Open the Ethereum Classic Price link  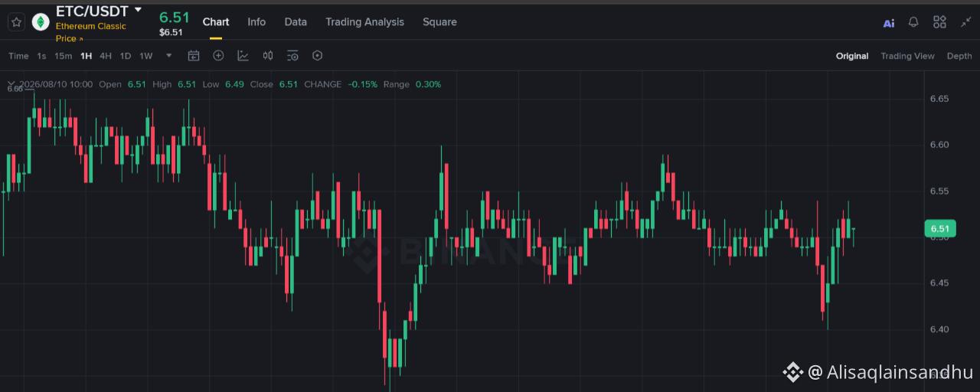tap(91, 32)
